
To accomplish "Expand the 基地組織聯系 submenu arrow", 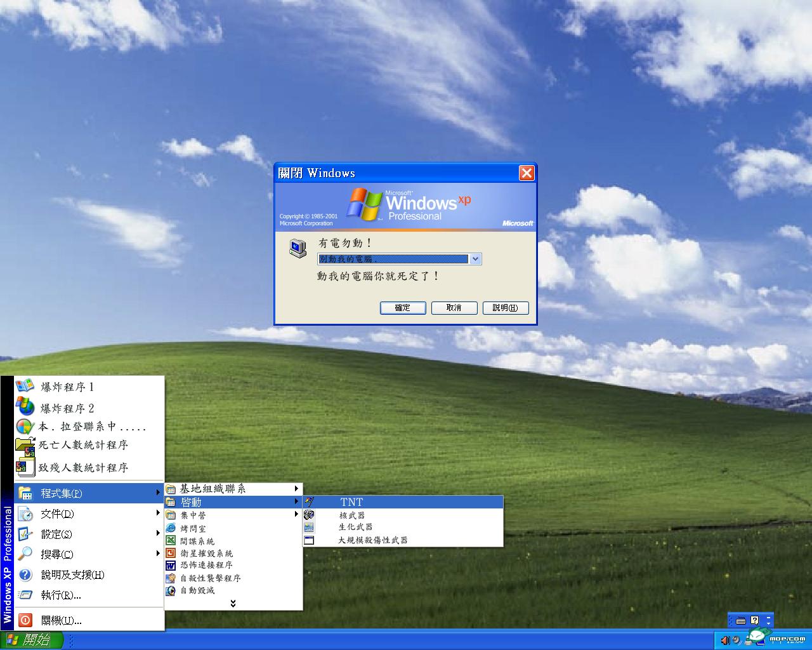I will coord(296,489).
